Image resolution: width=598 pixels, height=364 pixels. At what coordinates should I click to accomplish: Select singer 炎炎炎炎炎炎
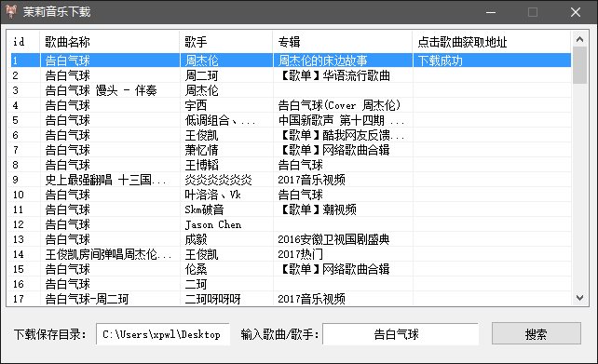coord(219,180)
